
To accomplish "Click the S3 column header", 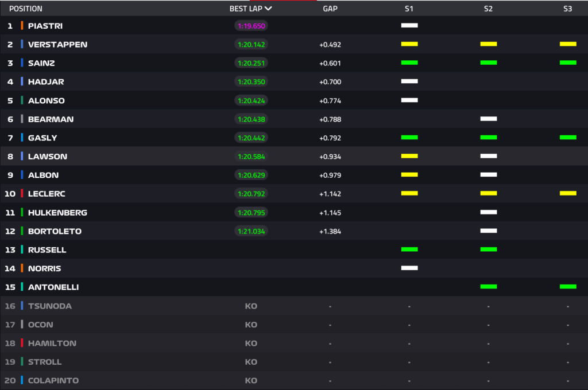I will coord(567,9).
